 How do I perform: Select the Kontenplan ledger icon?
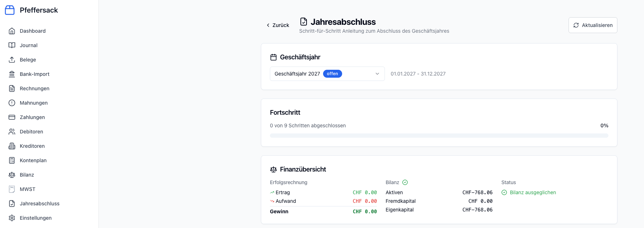[12, 160]
